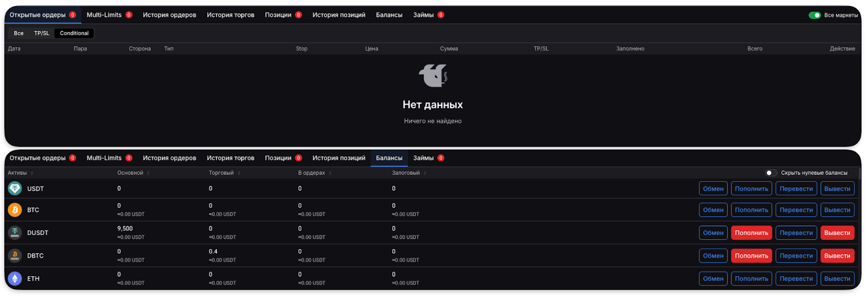Sort balances by 'Основной' column
This screenshot has height=299, width=868.
click(x=133, y=173)
